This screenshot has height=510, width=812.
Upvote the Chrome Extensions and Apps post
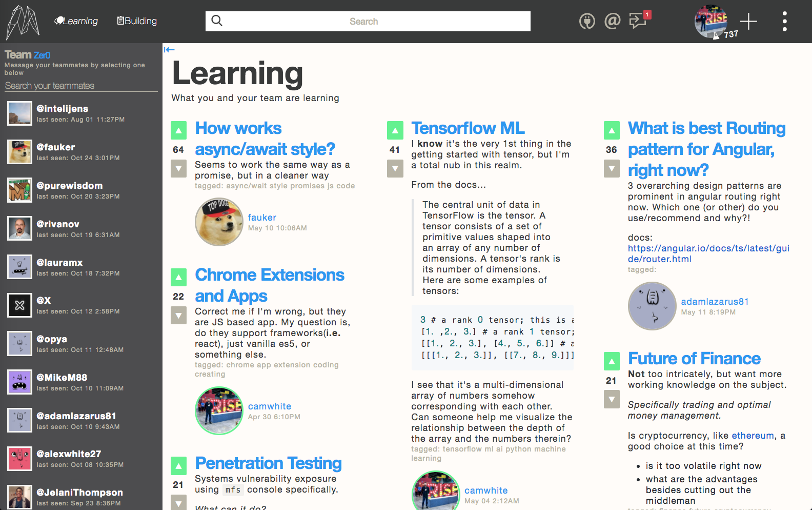178,278
